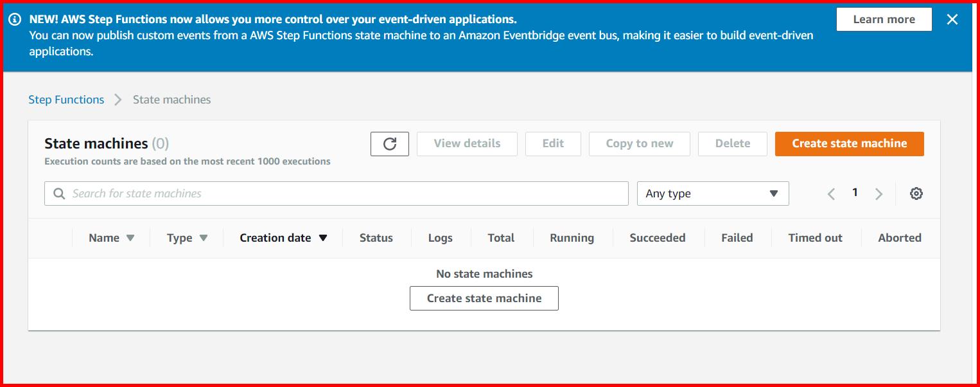980x387 pixels.
Task: Select State machines in the breadcrumb
Action: [x=171, y=99]
